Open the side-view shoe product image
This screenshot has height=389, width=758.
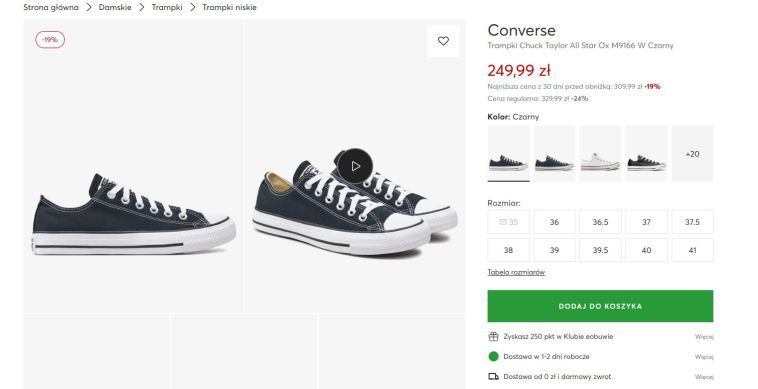coord(133,166)
